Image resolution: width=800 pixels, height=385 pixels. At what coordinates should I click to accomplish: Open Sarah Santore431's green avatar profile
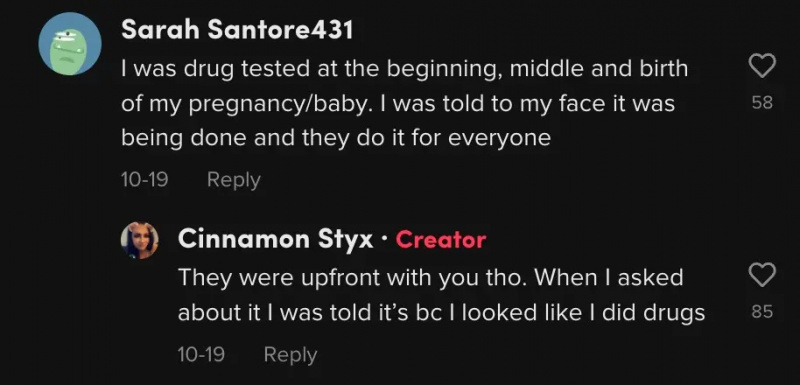tap(70, 44)
